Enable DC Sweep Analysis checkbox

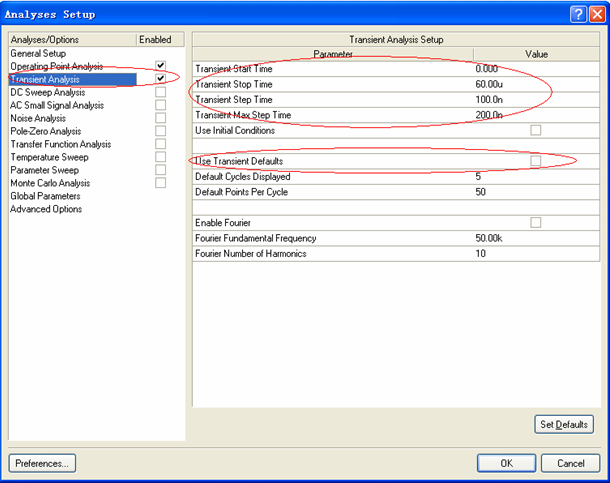pyautogui.click(x=160, y=92)
